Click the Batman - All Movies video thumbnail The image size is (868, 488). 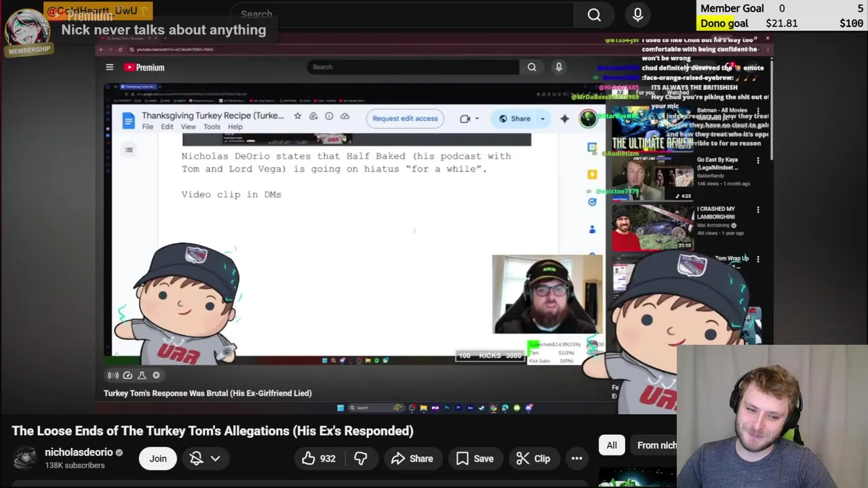tap(652, 129)
